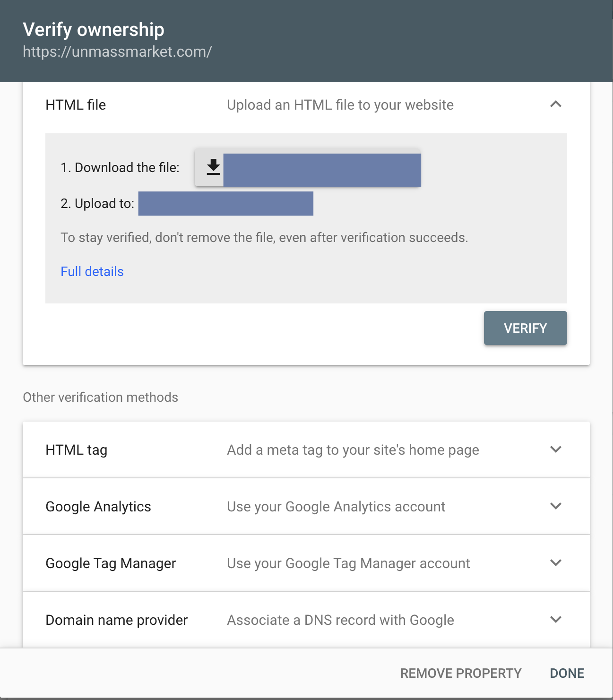Click the download file arrow icon
Image resolution: width=613 pixels, height=700 pixels.
214,167
